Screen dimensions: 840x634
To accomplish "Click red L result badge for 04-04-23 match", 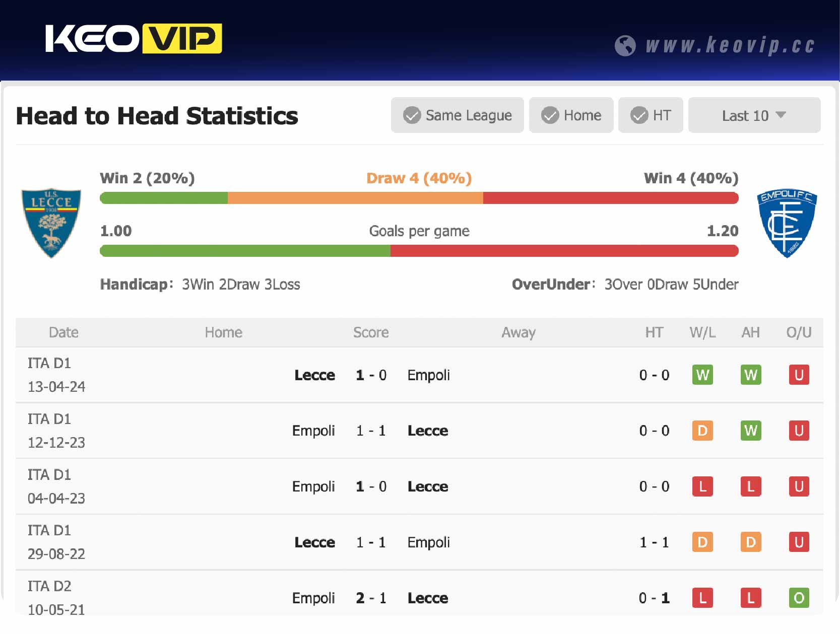I will pyautogui.click(x=702, y=486).
